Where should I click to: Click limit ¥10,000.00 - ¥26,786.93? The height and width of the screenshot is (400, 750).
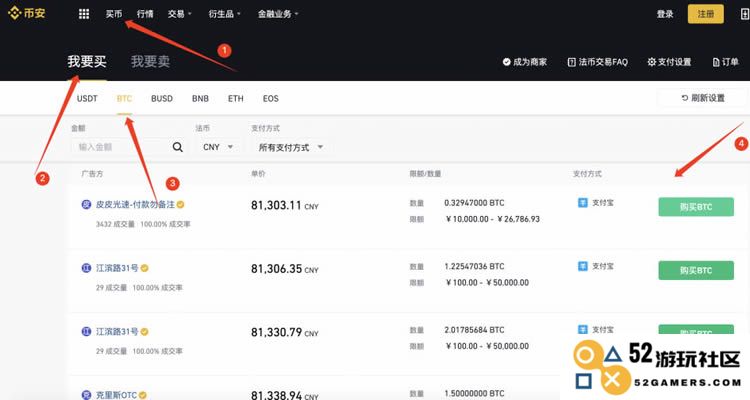(493, 219)
